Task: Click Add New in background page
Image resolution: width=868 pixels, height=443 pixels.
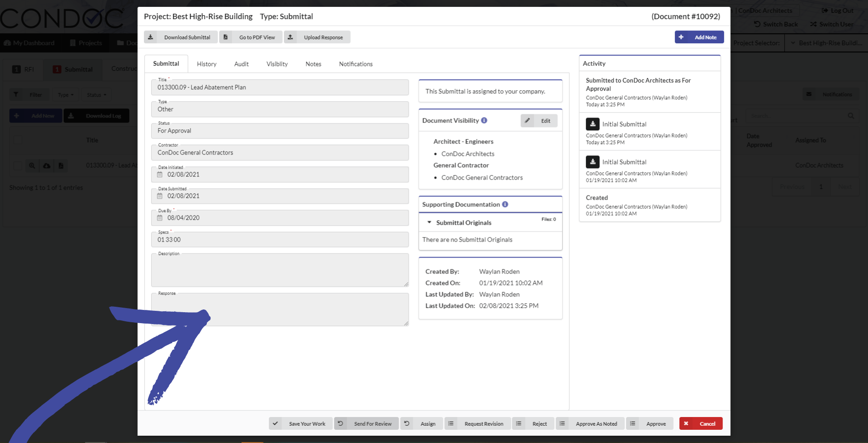Action: coord(36,116)
